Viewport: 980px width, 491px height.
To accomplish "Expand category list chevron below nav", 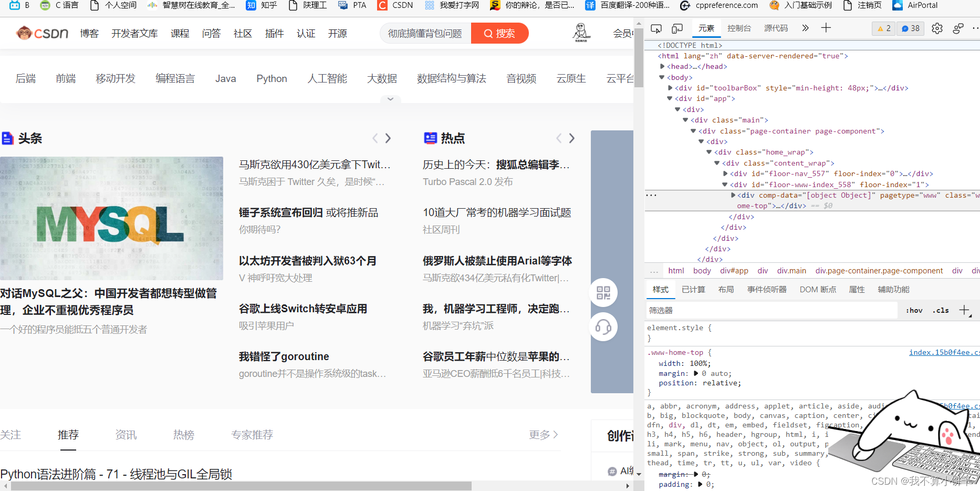I will [390, 99].
